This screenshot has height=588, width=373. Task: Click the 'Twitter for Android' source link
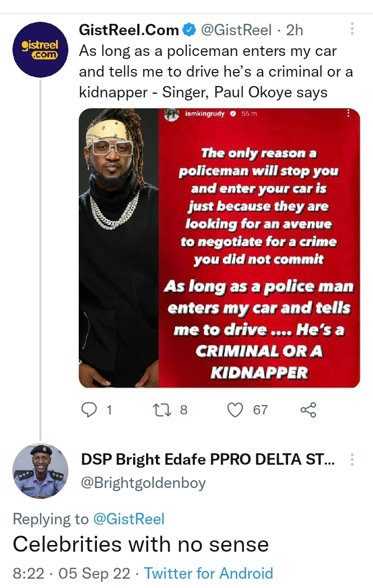coord(208,573)
